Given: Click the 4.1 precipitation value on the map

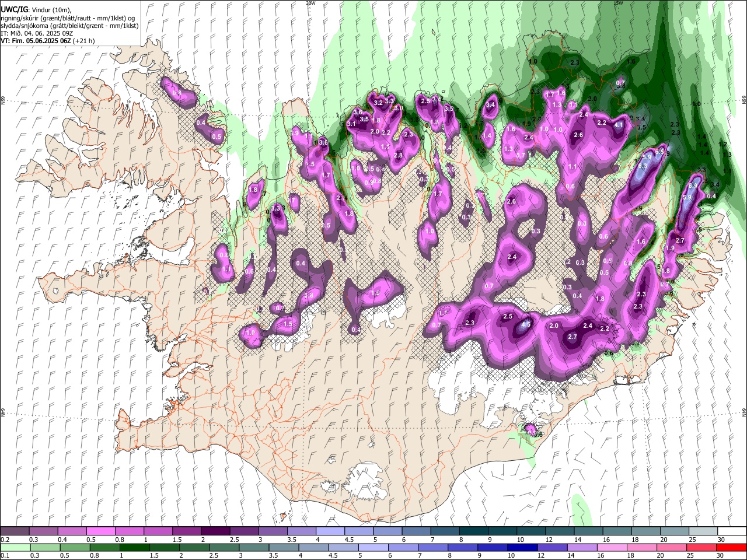Looking at the screenshot, I should pyautogui.click(x=619, y=124).
